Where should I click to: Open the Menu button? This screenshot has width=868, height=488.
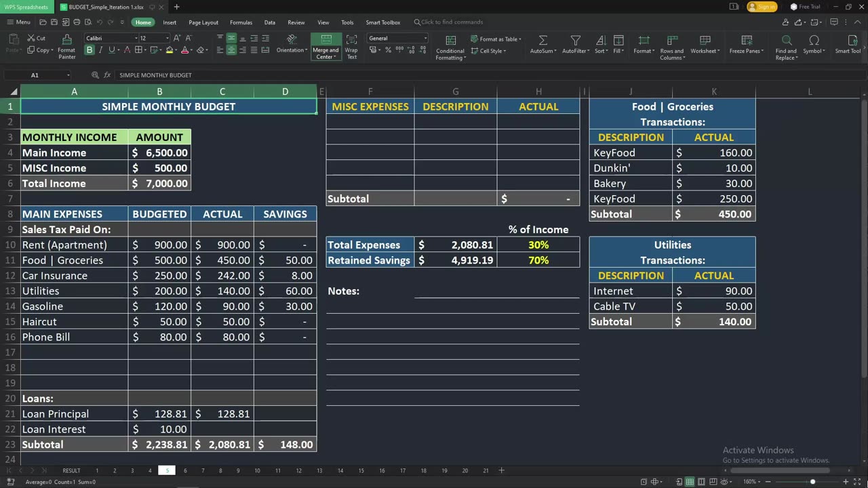point(19,22)
